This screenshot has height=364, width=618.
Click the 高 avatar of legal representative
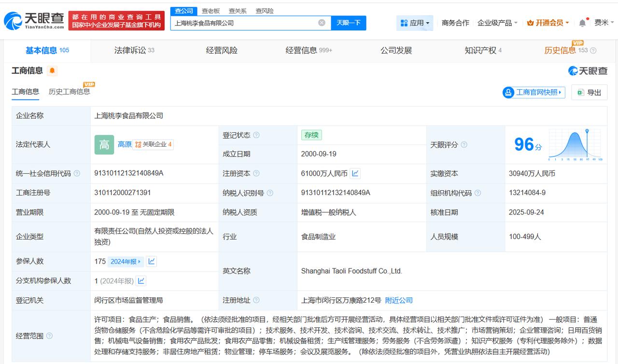coord(104,144)
